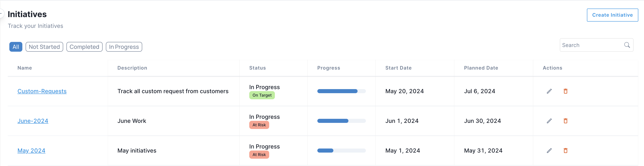Show All initiatives filter
644x166 pixels.
click(x=16, y=47)
